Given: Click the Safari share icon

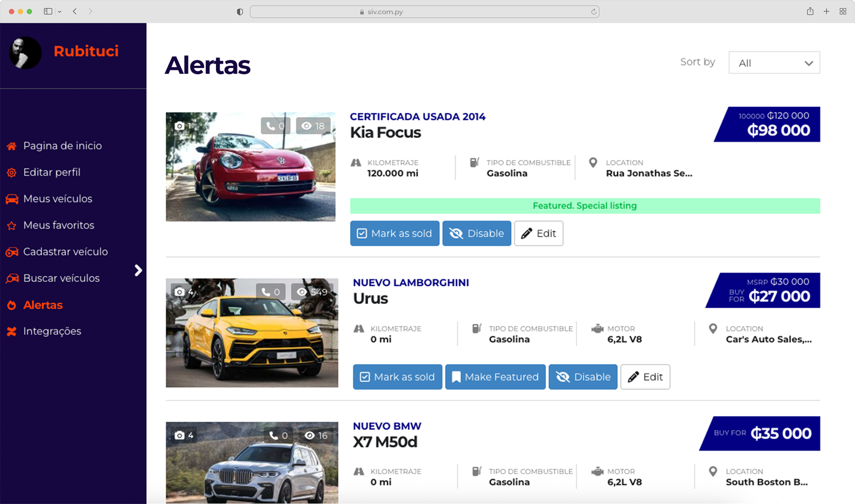Looking at the screenshot, I should [810, 11].
